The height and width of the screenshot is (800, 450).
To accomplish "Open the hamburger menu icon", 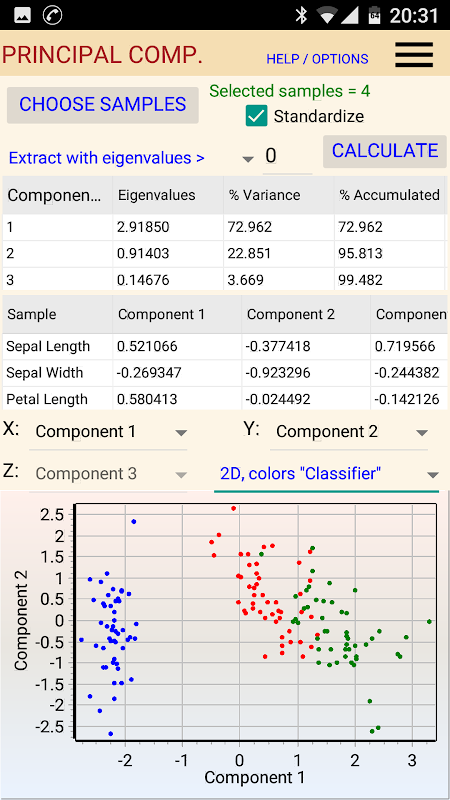I will tap(414, 54).
